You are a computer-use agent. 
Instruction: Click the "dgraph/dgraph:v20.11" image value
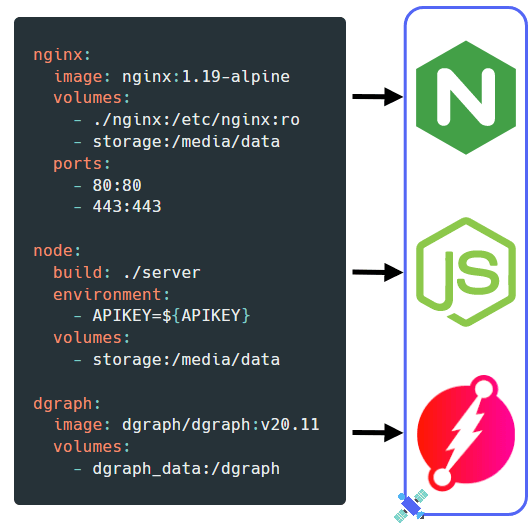pos(221,425)
